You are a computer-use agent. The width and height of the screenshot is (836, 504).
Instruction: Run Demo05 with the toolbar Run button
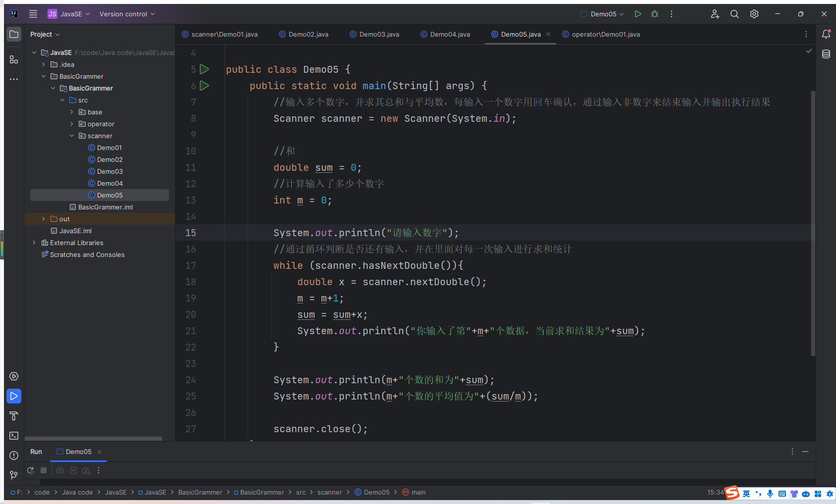(638, 14)
